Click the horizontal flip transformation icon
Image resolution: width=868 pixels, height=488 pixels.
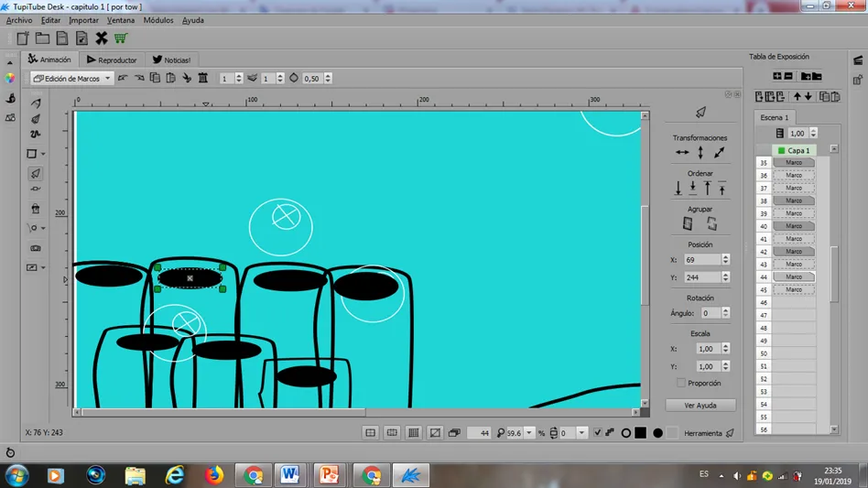point(682,152)
